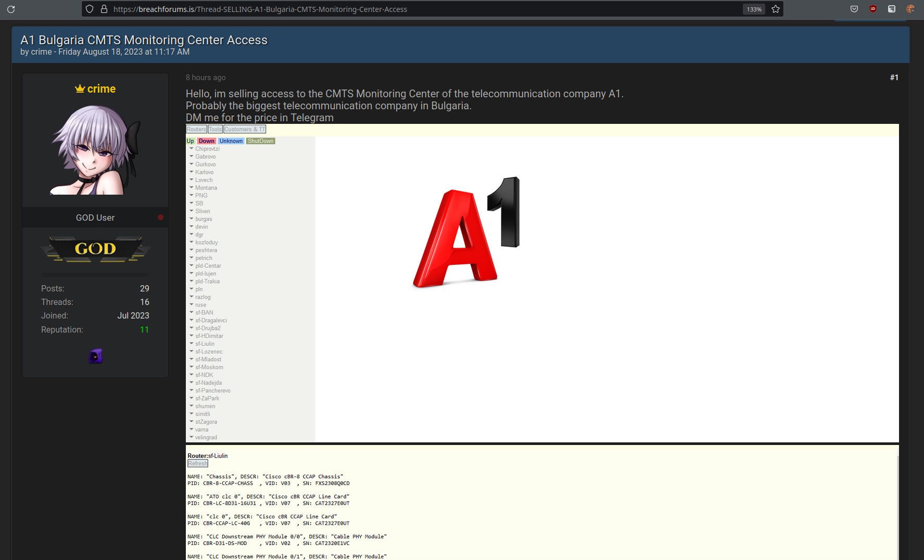Expand the Karlovo tree arrow
Image resolution: width=924 pixels, height=560 pixels.
[191, 172]
